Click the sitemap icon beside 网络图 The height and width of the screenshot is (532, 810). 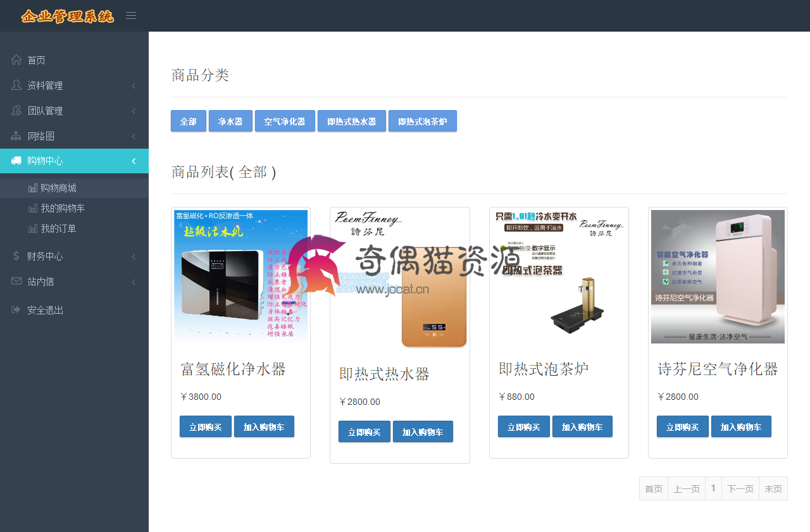(x=16, y=136)
